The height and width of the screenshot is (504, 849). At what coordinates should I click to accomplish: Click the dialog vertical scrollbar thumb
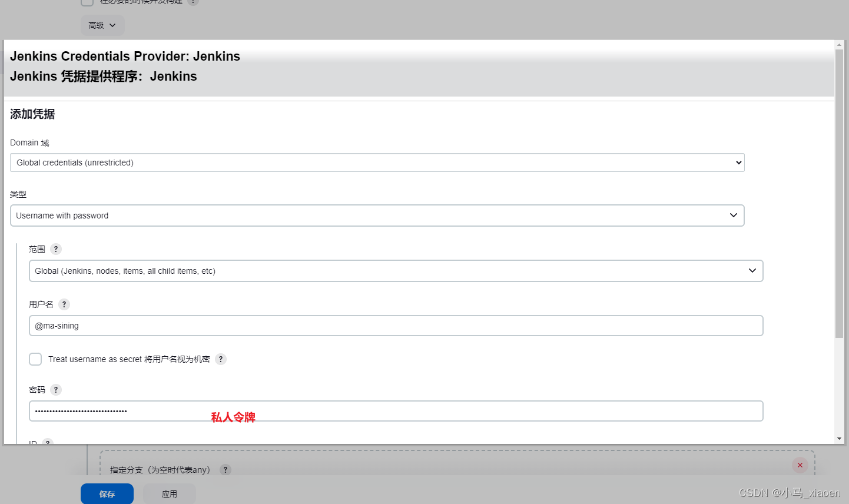pos(839,194)
